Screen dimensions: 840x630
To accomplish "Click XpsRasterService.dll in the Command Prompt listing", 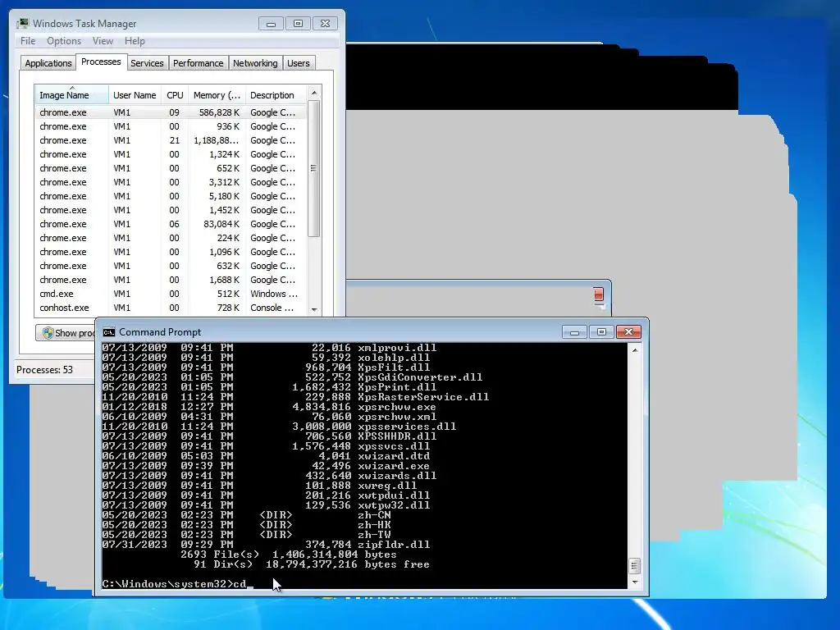I will pos(423,397).
